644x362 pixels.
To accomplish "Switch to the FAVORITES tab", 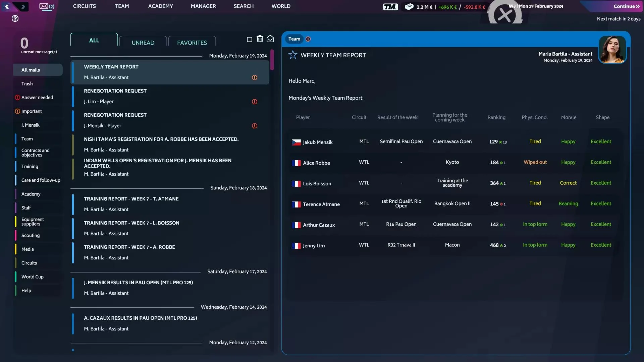I will tap(192, 43).
